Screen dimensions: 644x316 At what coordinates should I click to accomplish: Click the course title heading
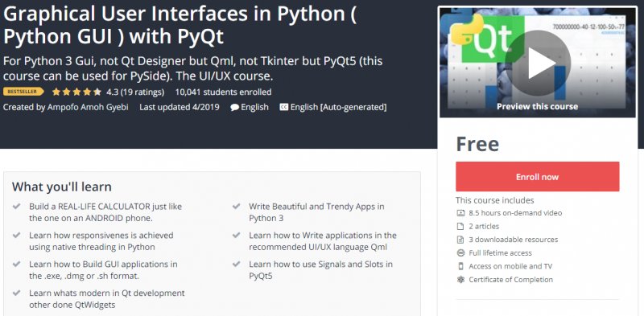pos(180,25)
